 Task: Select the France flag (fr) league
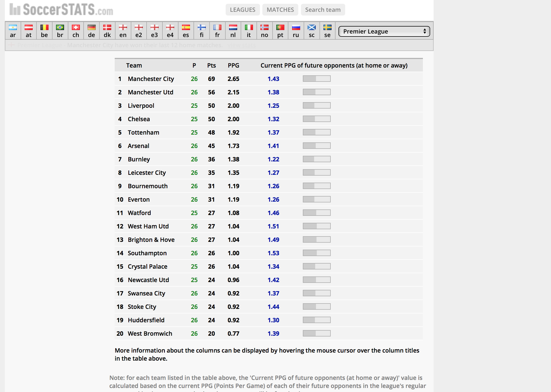[x=217, y=31]
